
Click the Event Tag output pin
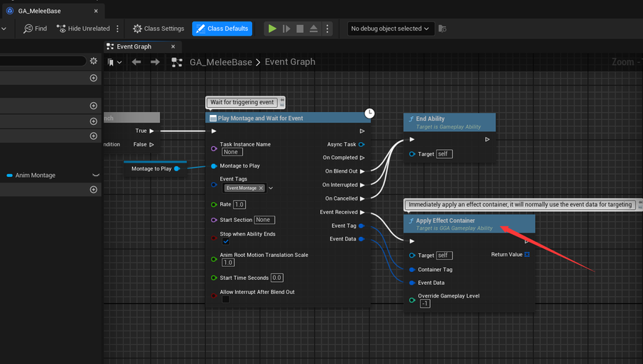coord(362,226)
